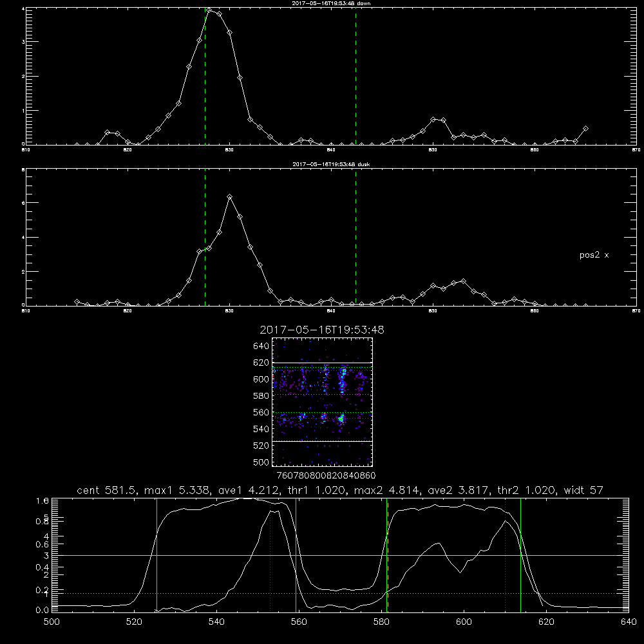This screenshot has height=644, width=644.
Task: Click the highest diamond point of dusk curve
Action: click(x=230, y=196)
